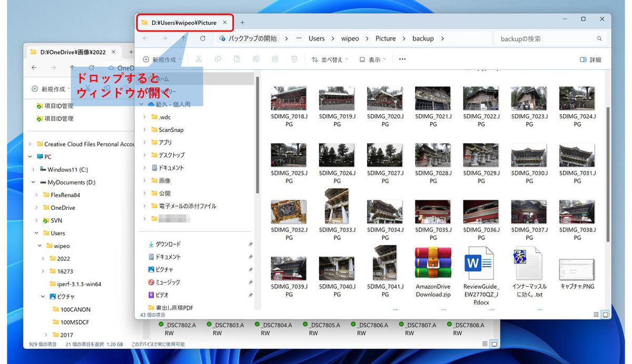This screenshot has height=364, width=632.
Task: Click pin icon beside ビデオ
Action: 250,296
